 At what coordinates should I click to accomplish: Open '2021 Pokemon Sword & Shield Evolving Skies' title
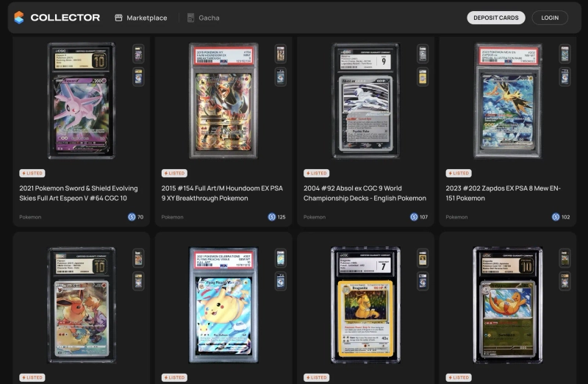coord(79,193)
